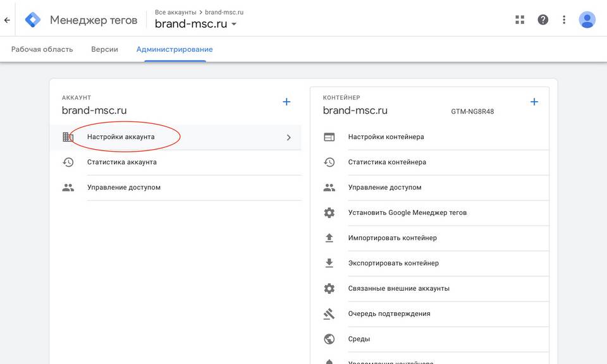Open the Google apps grid

[520, 20]
